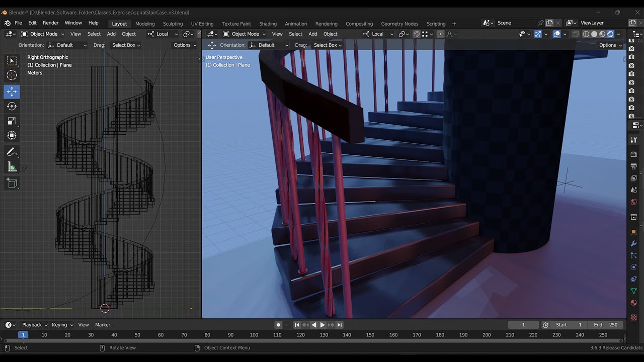Open the View Layer properties tab
Viewport: 644px width, 362px height.
pos(634,178)
